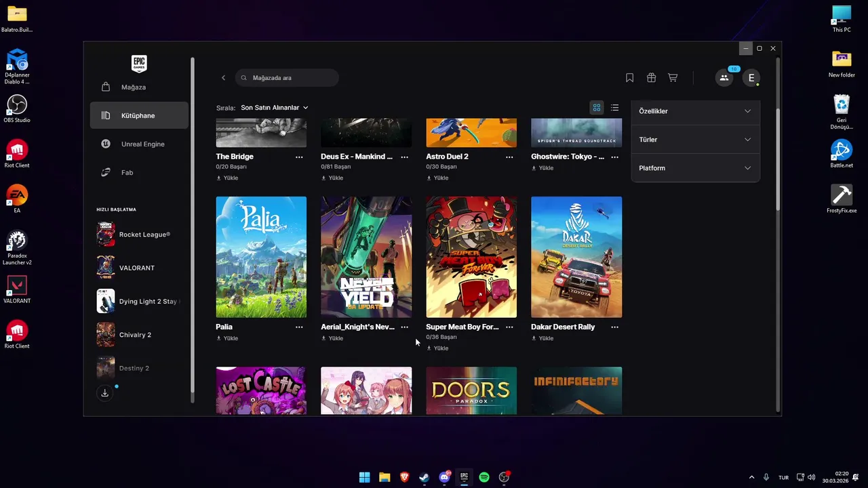The height and width of the screenshot is (488, 868).
Task: Open options menu for The Bridge
Action: [x=299, y=157]
